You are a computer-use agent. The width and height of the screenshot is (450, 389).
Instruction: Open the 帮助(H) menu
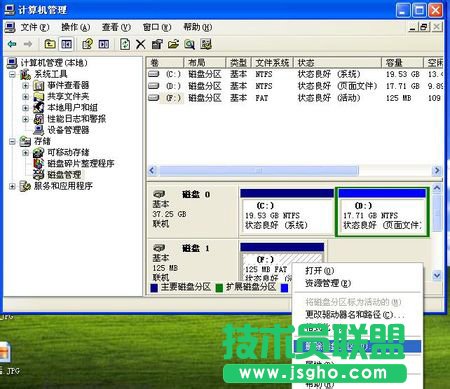click(x=198, y=27)
